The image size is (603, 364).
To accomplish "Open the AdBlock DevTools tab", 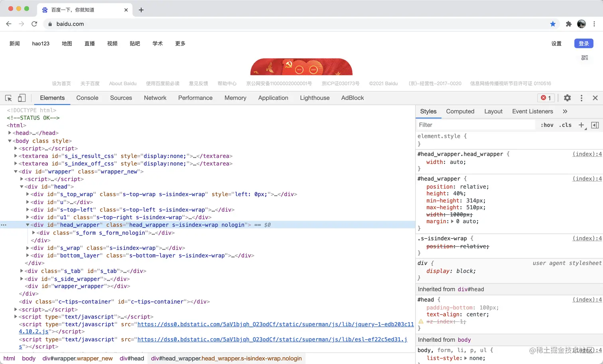I will (x=353, y=98).
